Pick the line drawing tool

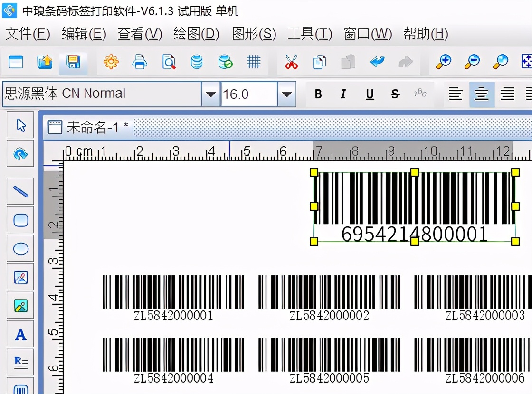[x=20, y=191]
